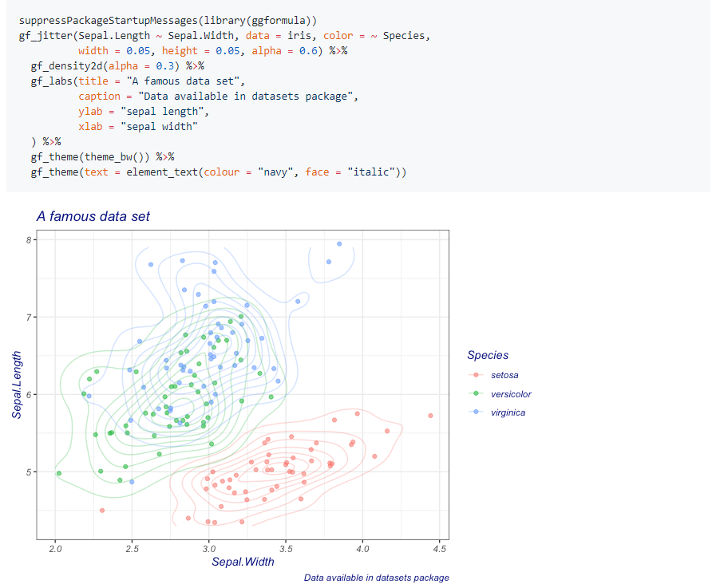Click the 'gf_density2d' function name in code
The width and height of the screenshot is (720, 588).
[x=66, y=66]
